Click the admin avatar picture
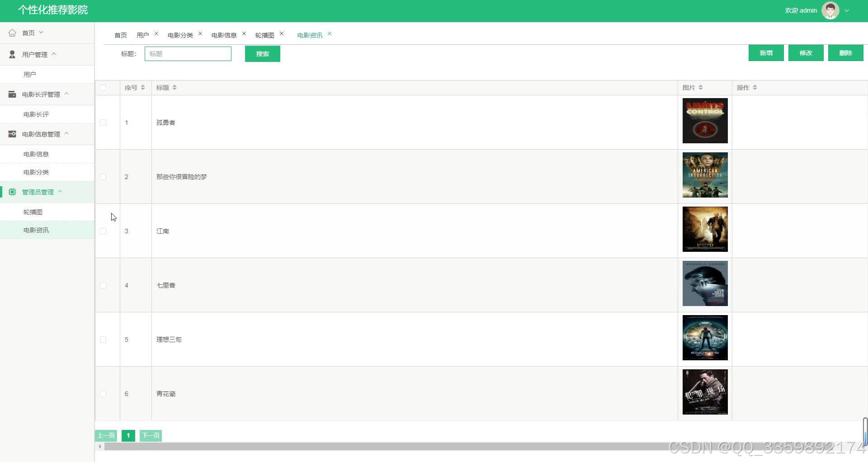The height and width of the screenshot is (462, 868). pyautogui.click(x=830, y=10)
